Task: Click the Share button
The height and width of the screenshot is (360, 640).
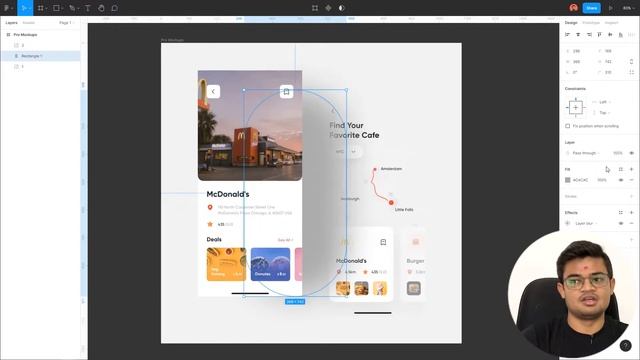Action: point(591,8)
